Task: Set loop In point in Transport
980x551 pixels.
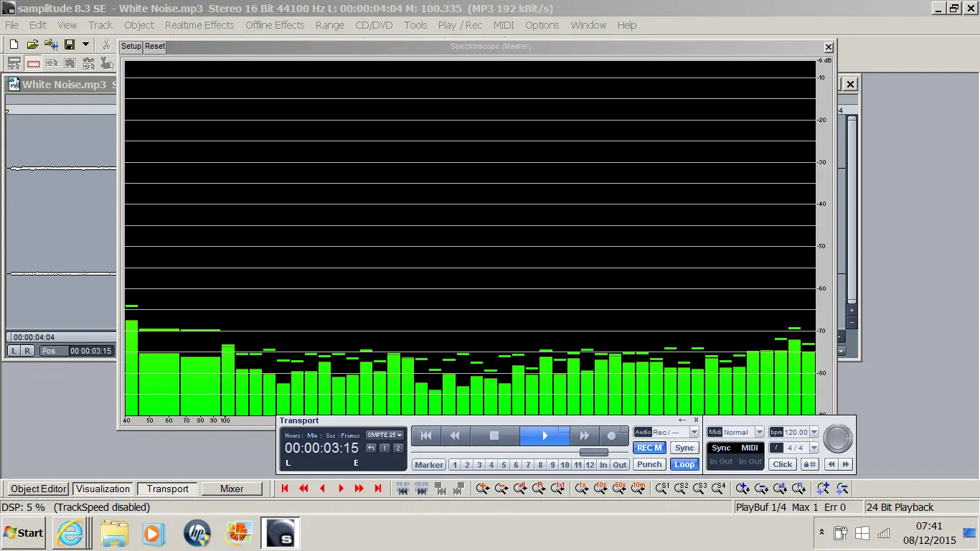Action: click(603, 465)
